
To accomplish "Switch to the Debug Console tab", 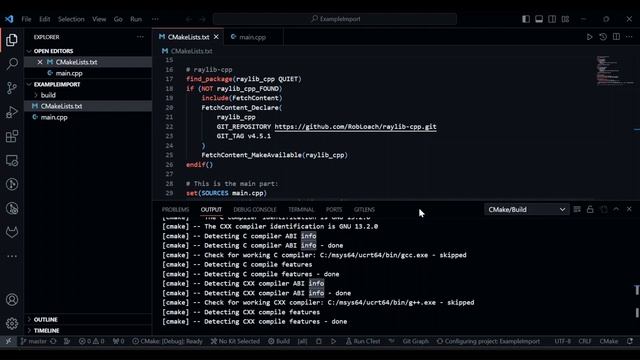I will point(255,209).
